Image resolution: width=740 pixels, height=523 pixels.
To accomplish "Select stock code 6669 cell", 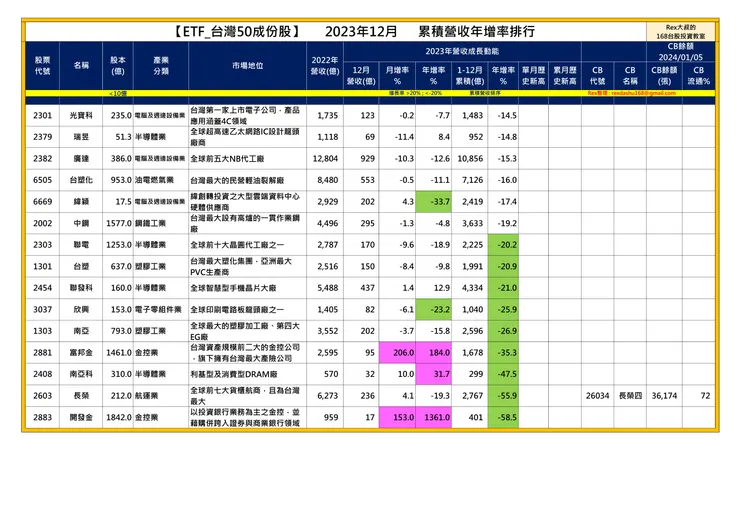I will coord(42,202).
